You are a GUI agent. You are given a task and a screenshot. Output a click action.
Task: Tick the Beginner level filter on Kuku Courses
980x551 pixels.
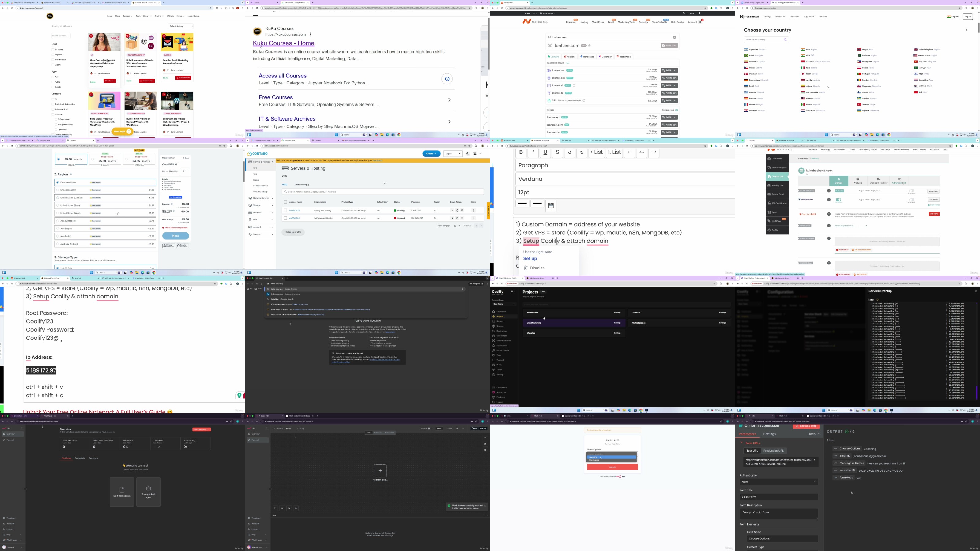tap(53, 55)
